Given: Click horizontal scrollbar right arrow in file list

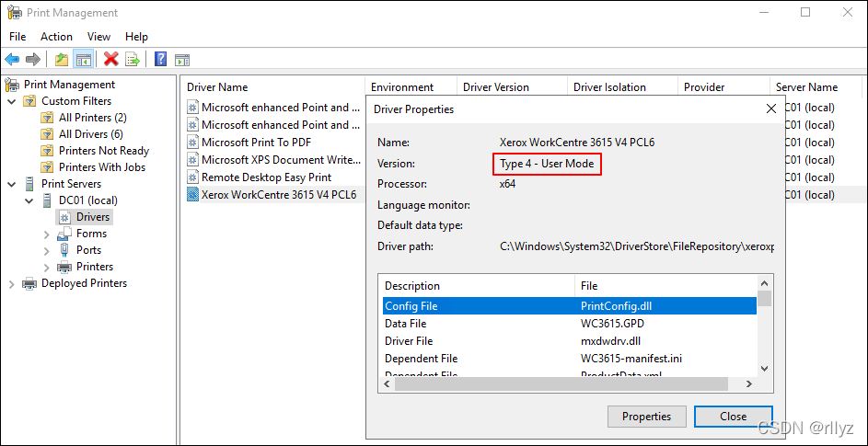Looking at the screenshot, I should [749, 383].
